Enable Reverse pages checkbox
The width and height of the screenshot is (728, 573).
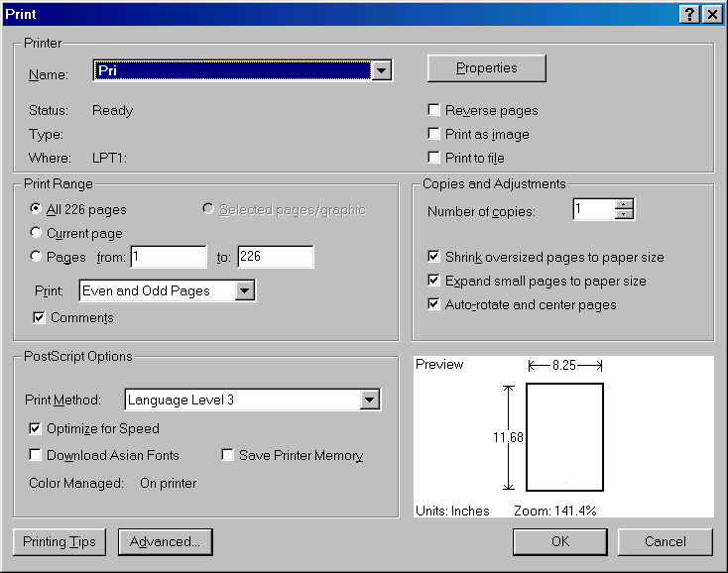coord(433,110)
